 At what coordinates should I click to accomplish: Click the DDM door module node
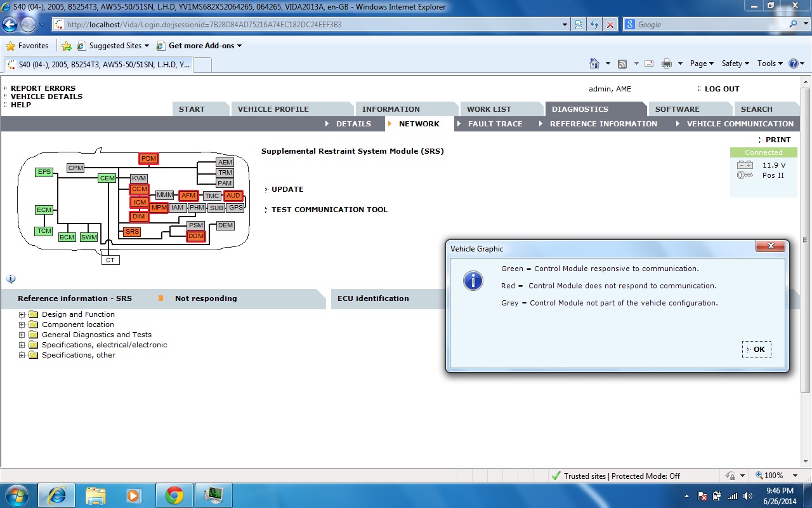point(196,236)
